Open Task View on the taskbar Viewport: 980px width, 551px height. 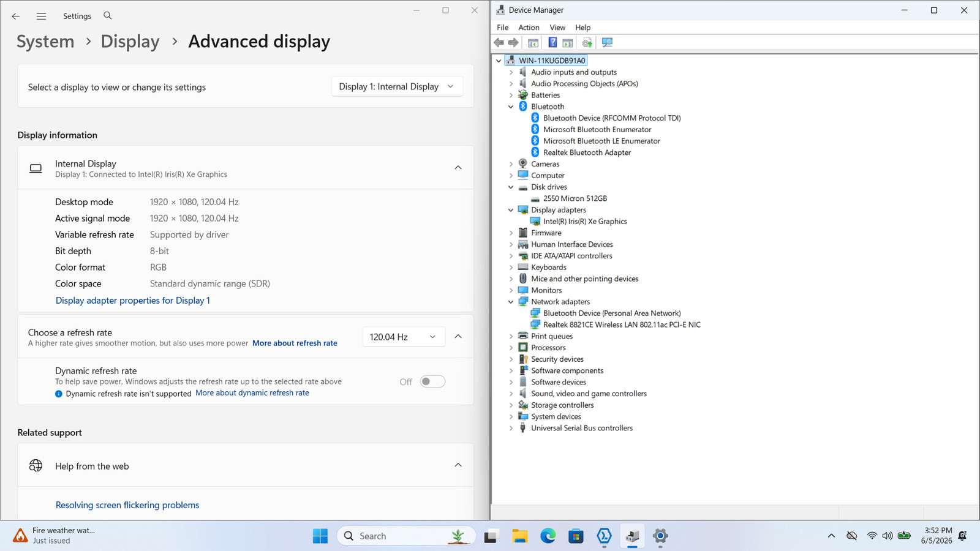pos(491,536)
